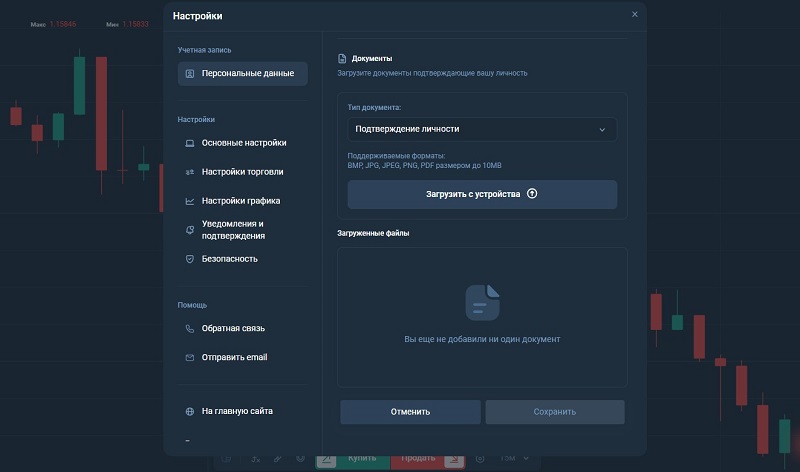Open the chart icon next to Настройки графика
This screenshot has width=800, height=472.
[190, 201]
